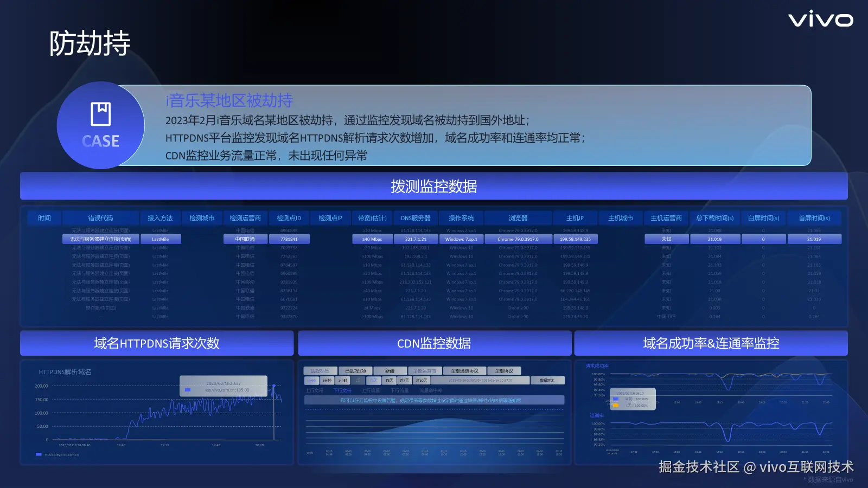The image size is (868, 488).
Task: Switch to the 上行宽带 tab
Action: click(315, 390)
